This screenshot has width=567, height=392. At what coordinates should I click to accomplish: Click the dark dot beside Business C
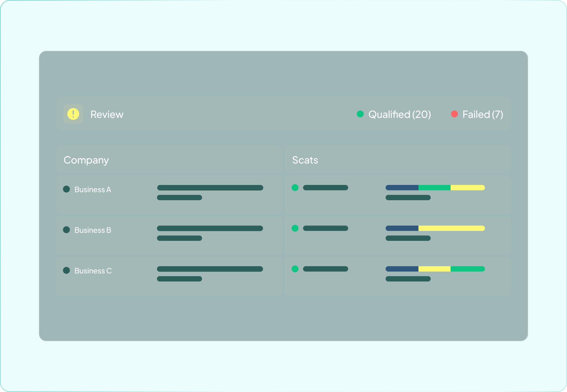(x=67, y=270)
